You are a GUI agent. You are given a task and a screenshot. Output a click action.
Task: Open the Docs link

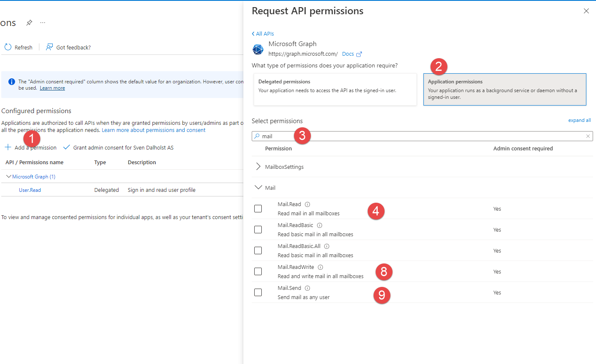348,54
